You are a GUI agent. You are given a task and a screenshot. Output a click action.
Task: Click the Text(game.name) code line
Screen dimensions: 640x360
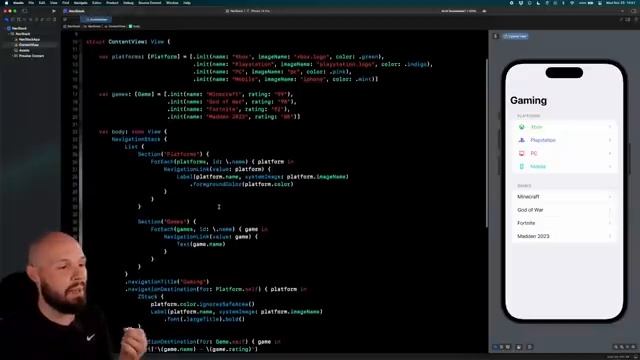(201, 244)
